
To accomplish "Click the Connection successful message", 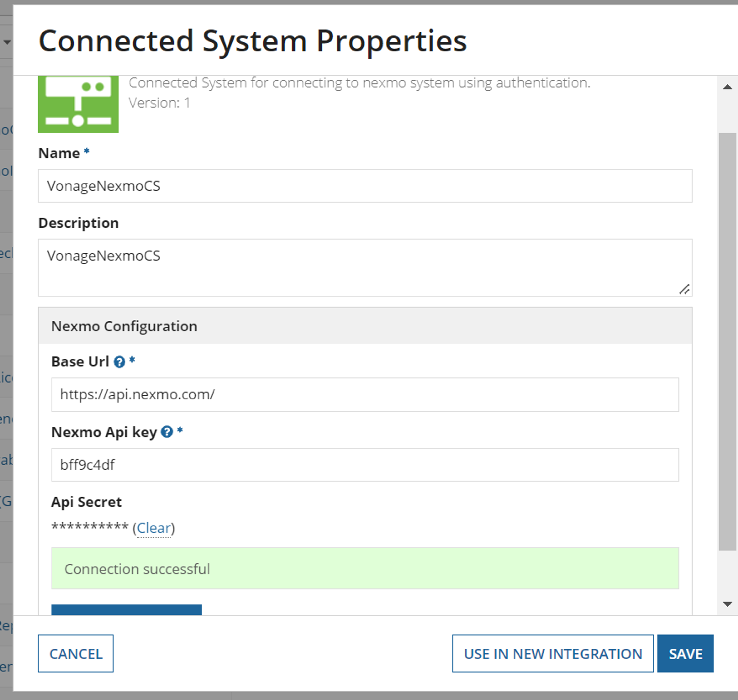I will click(x=365, y=569).
